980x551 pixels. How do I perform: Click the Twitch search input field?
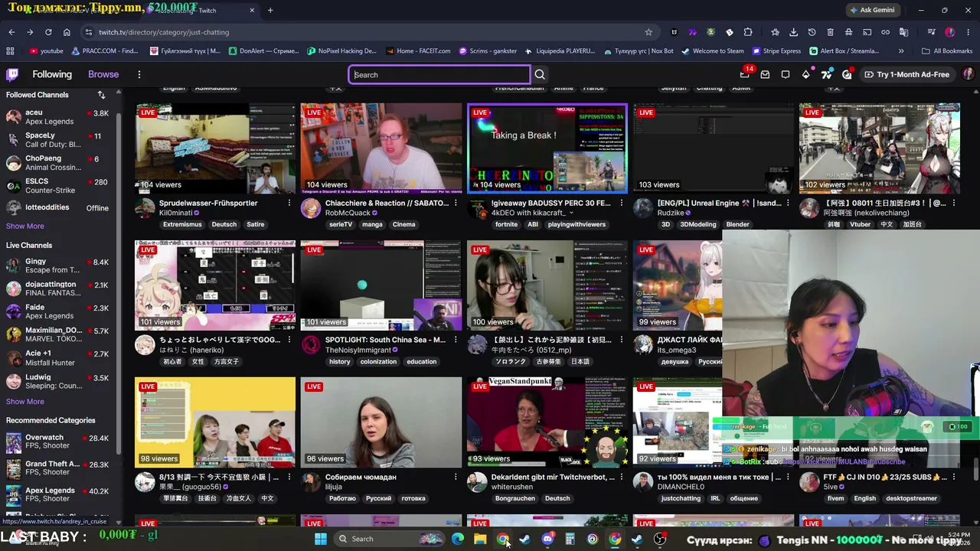(439, 74)
